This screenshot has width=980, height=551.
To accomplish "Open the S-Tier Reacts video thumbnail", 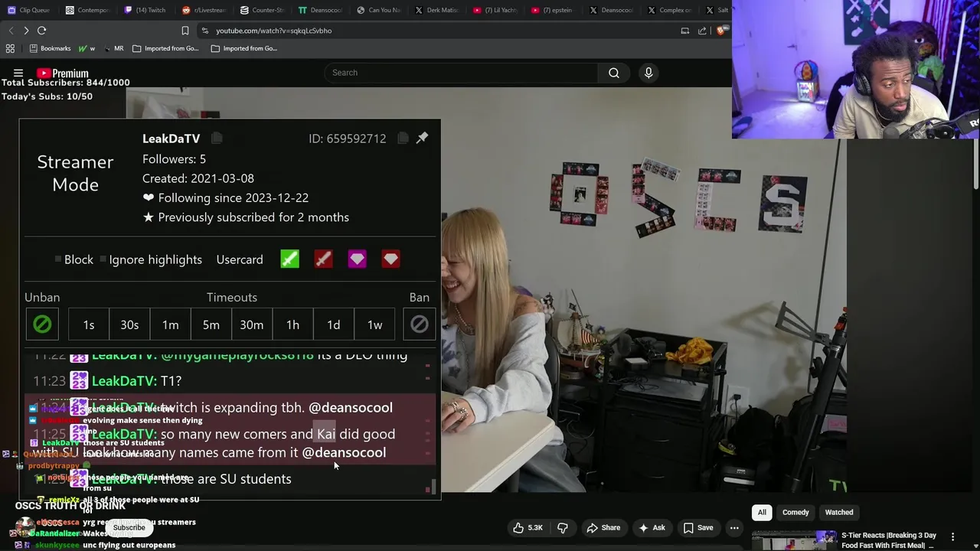I will click(x=794, y=540).
